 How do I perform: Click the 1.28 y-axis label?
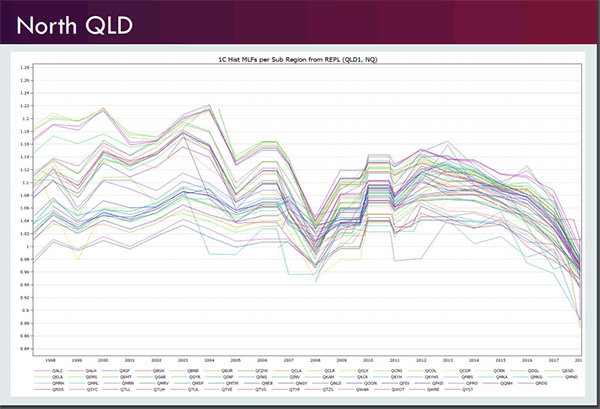[x=24, y=68]
